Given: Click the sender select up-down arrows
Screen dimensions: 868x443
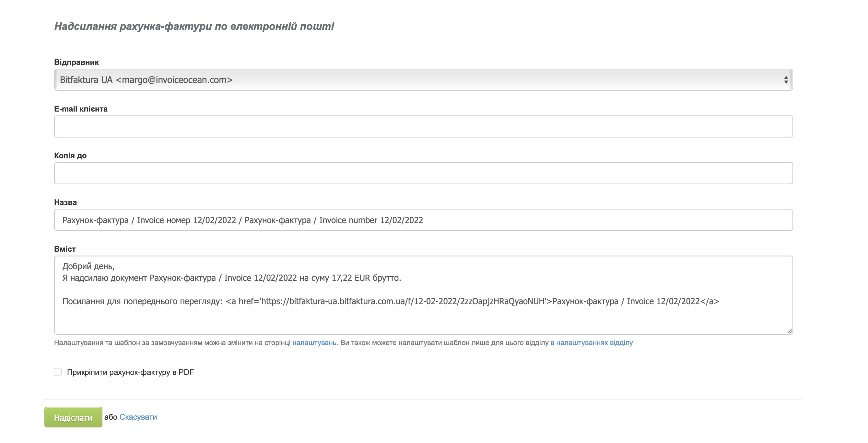Looking at the screenshot, I should coord(786,80).
